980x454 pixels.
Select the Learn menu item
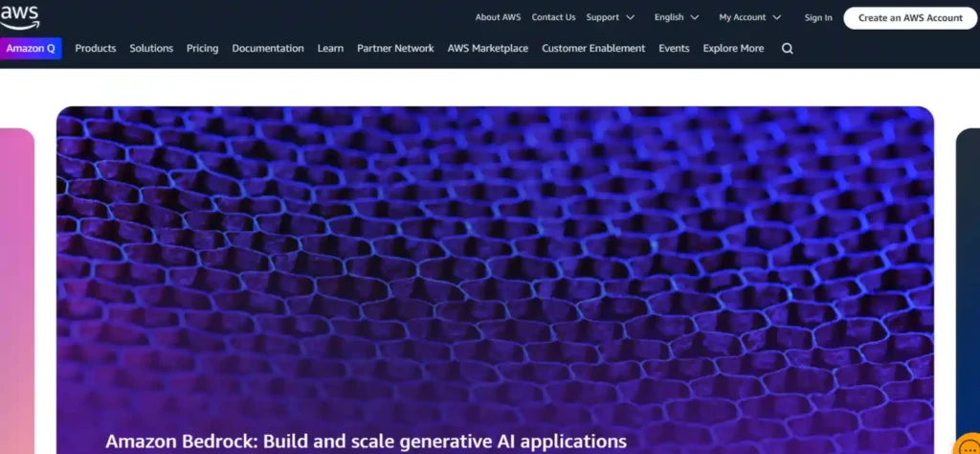(330, 48)
